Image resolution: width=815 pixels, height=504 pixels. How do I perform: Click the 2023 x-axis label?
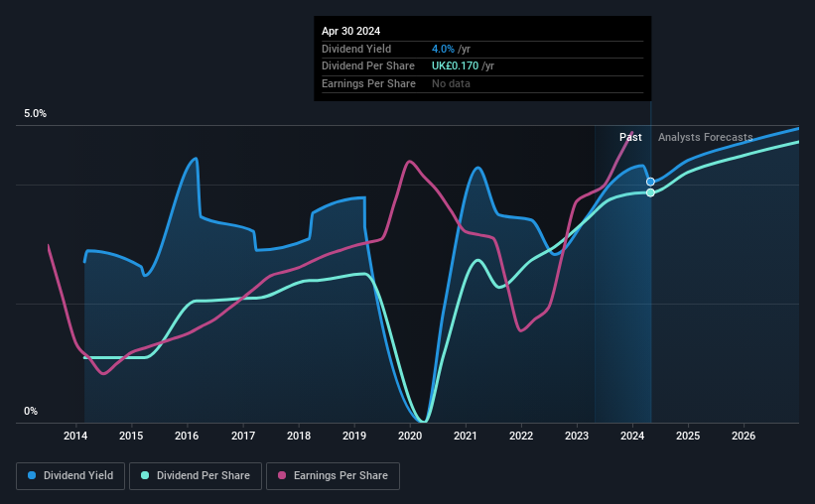click(x=577, y=436)
